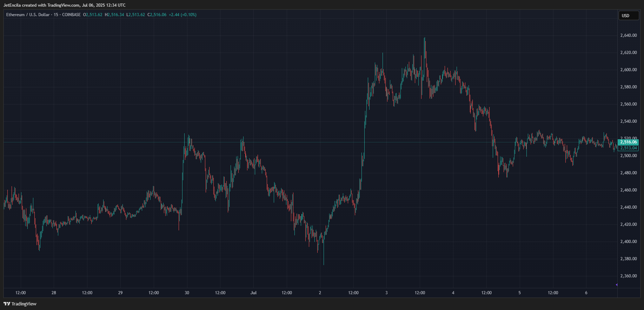Click the JetEncila created with TradingView.com header

[x=64, y=5]
